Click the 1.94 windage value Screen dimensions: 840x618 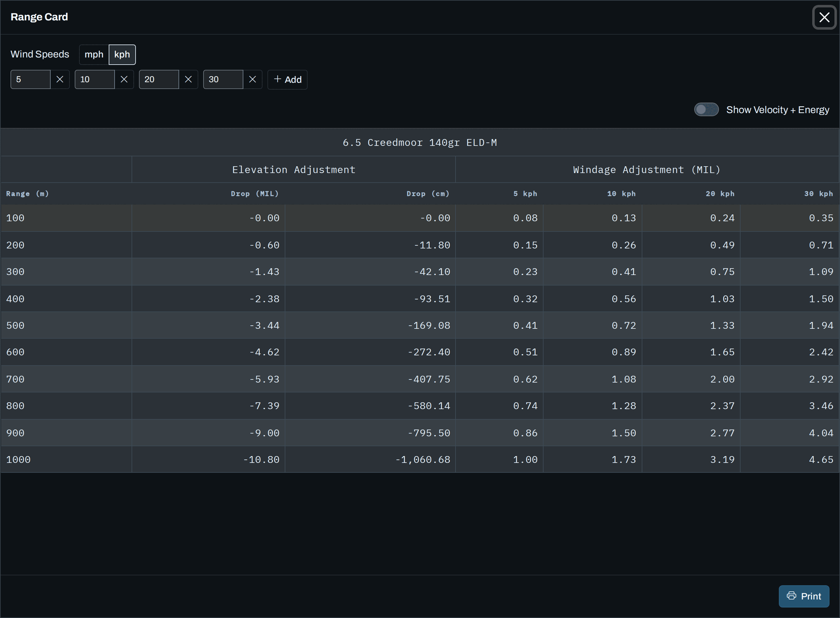coord(821,325)
